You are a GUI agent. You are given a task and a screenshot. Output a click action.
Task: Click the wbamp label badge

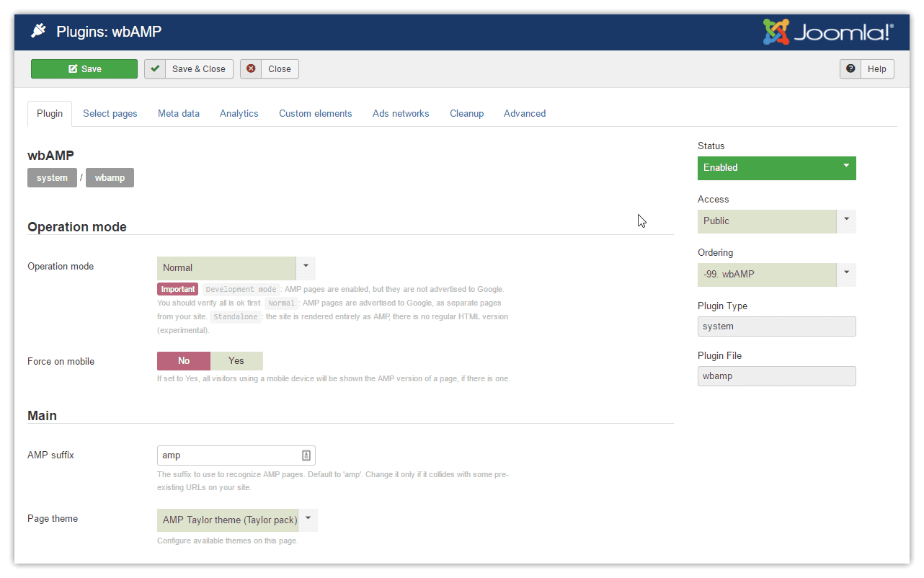(110, 178)
